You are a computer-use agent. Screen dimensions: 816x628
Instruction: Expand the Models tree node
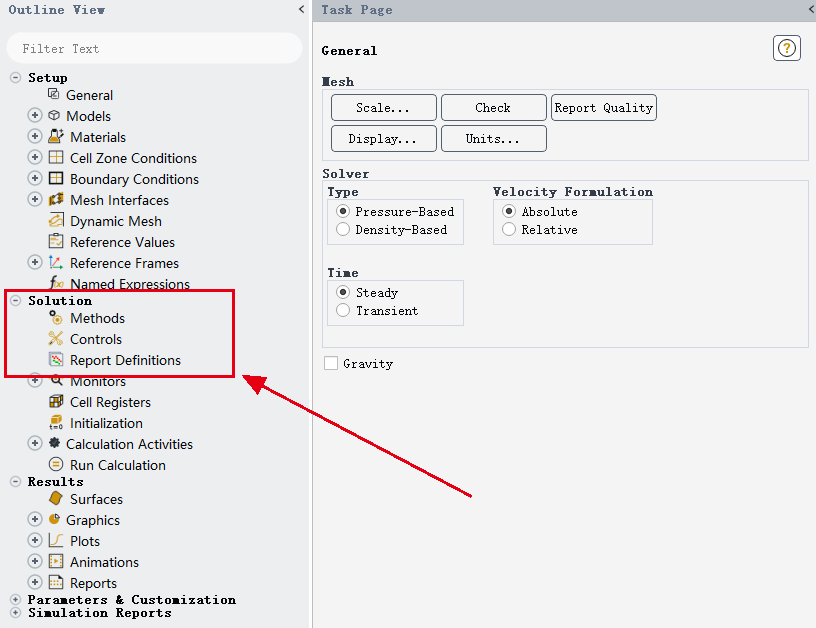[x=35, y=116]
